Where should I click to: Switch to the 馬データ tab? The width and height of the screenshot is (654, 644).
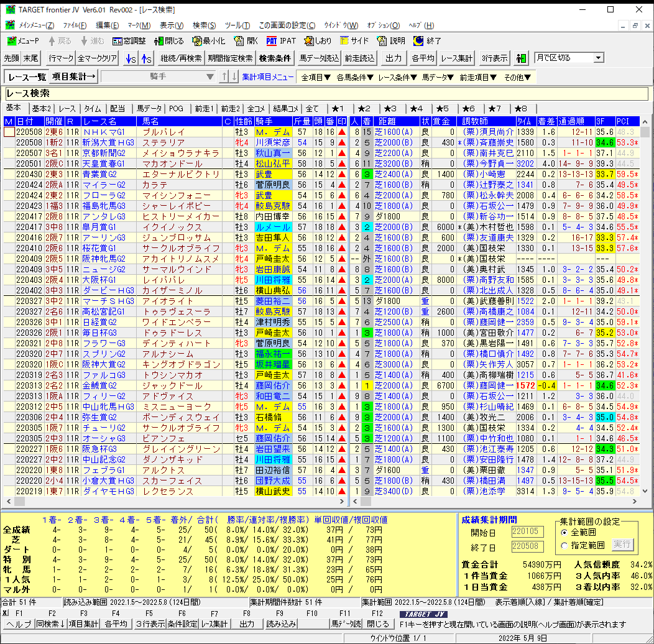pyautogui.click(x=149, y=109)
